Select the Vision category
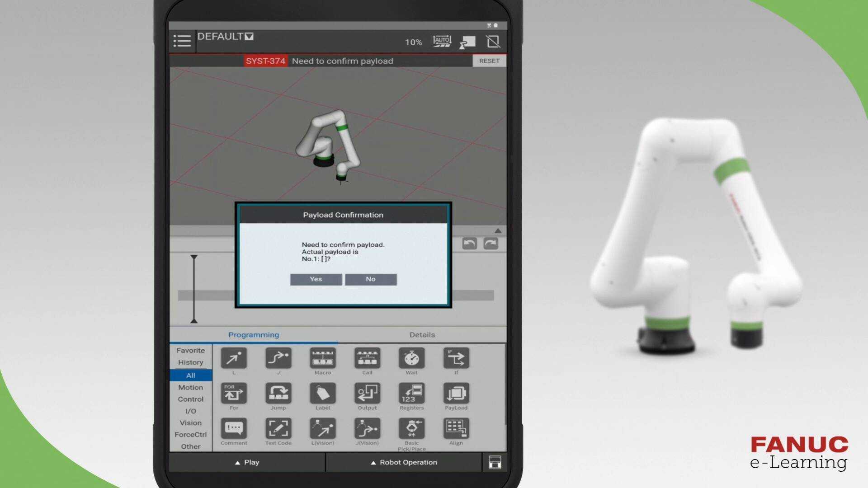The height and width of the screenshot is (488, 868). click(x=191, y=423)
